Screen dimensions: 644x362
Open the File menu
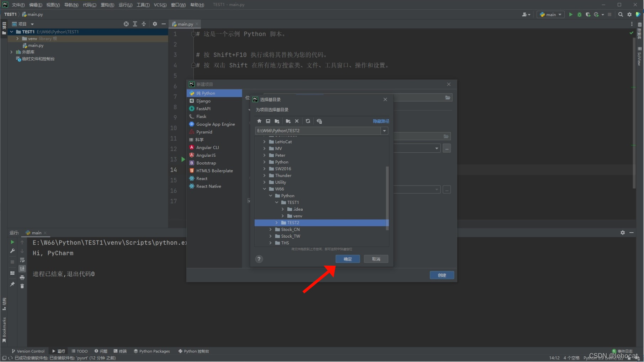tap(18, 5)
